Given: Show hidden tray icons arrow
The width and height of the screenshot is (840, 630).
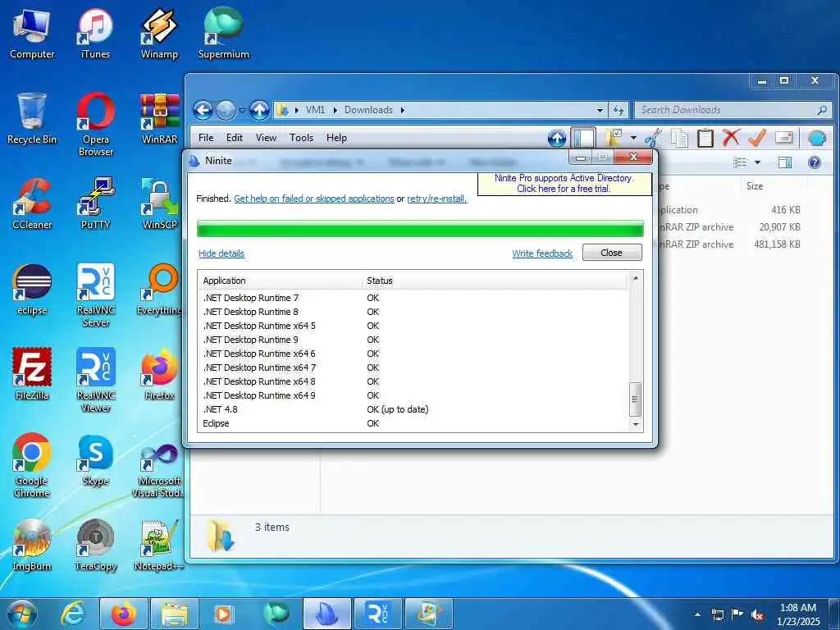Looking at the screenshot, I should [697, 614].
